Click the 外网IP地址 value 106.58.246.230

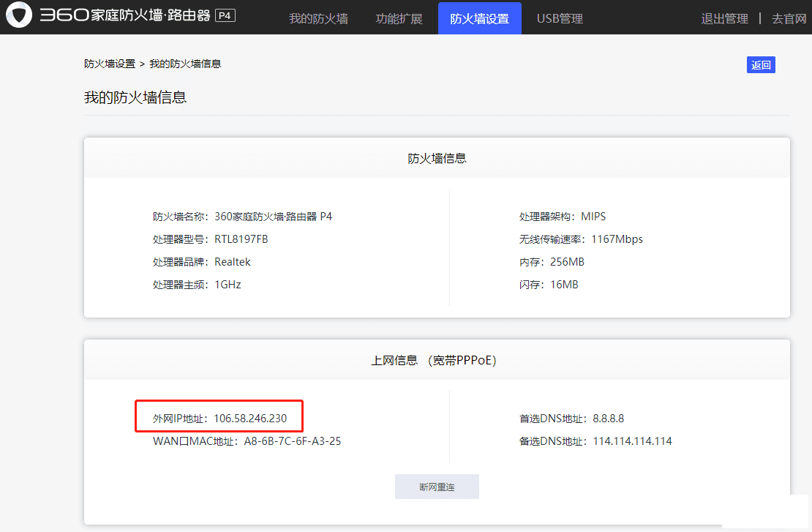250,419
